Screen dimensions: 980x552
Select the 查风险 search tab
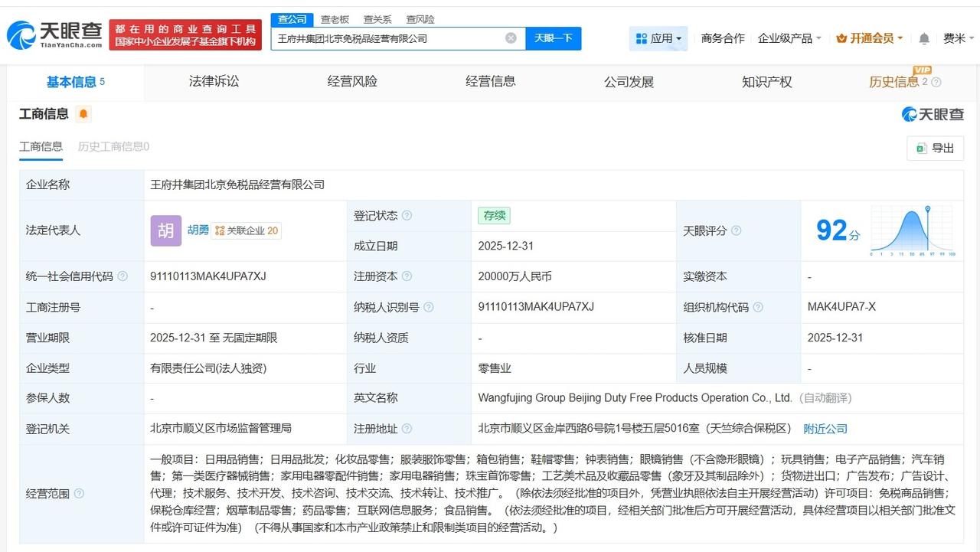420,19
